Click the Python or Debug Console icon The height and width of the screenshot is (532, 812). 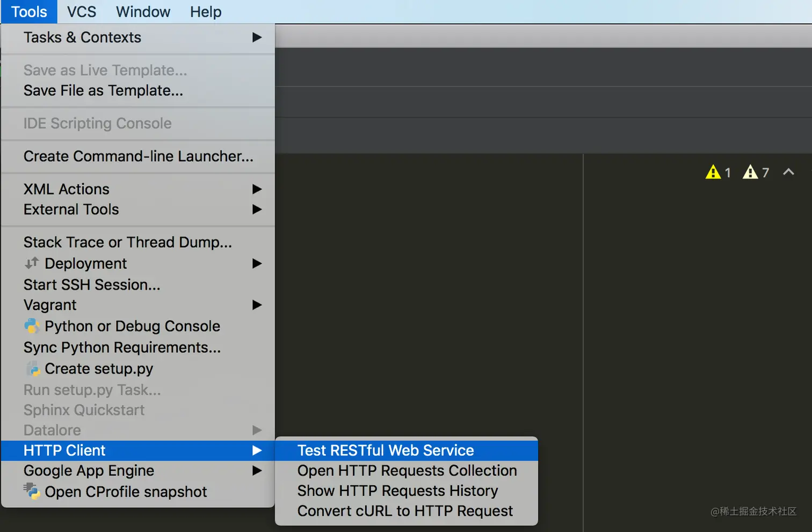(x=32, y=326)
